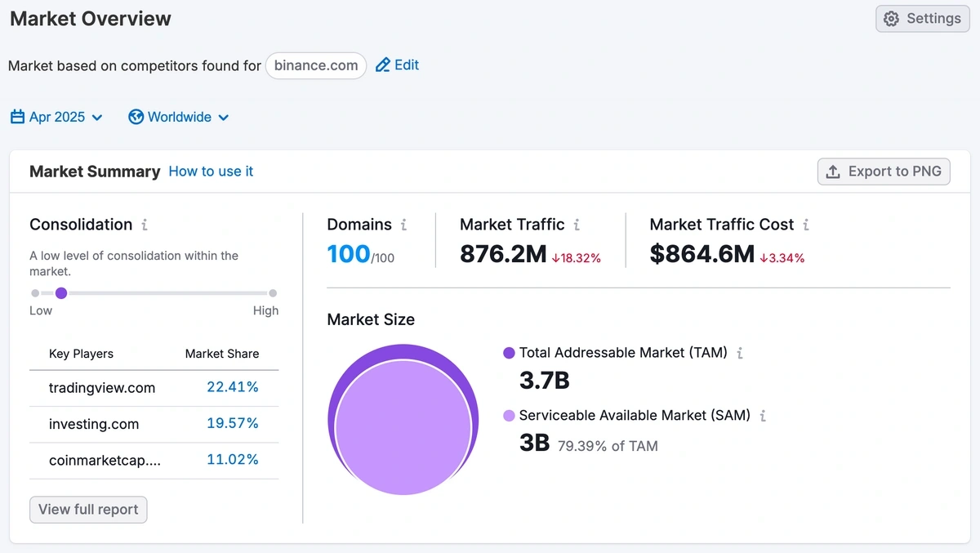Screen dimensions: 980x553
Task: Click the coinmarketcap key player row
Action: [x=105, y=461]
